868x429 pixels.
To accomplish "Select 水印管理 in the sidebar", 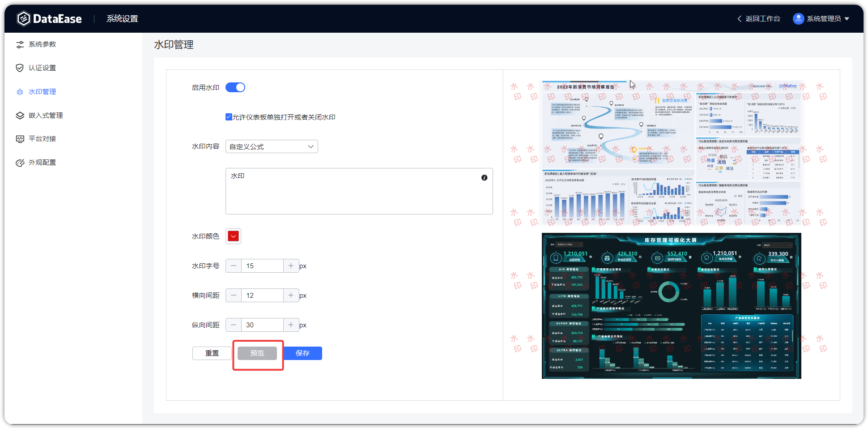I will pyautogui.click(x=42, y=92).
